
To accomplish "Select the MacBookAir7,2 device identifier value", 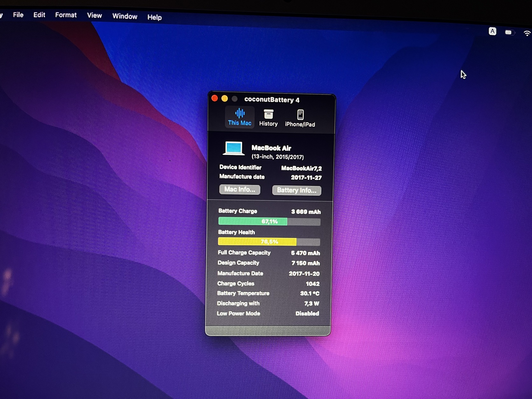I will [x=301, y=168].
